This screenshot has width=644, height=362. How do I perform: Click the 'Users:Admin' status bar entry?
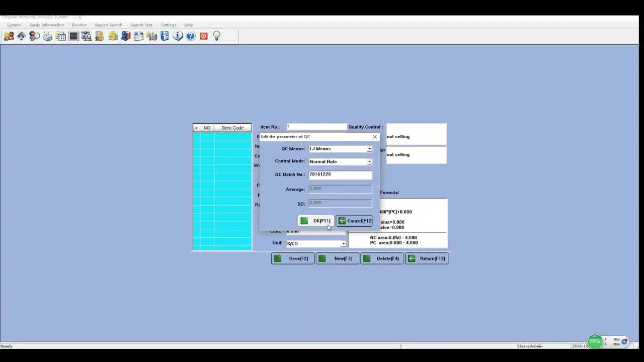click(x=530, y=346)
